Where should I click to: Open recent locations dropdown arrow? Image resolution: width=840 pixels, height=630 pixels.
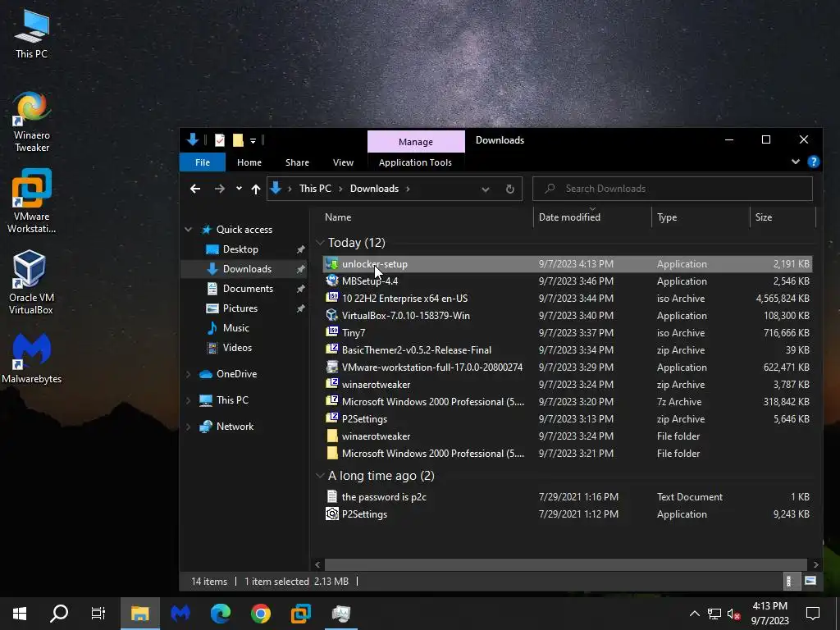tap(239, 189)
